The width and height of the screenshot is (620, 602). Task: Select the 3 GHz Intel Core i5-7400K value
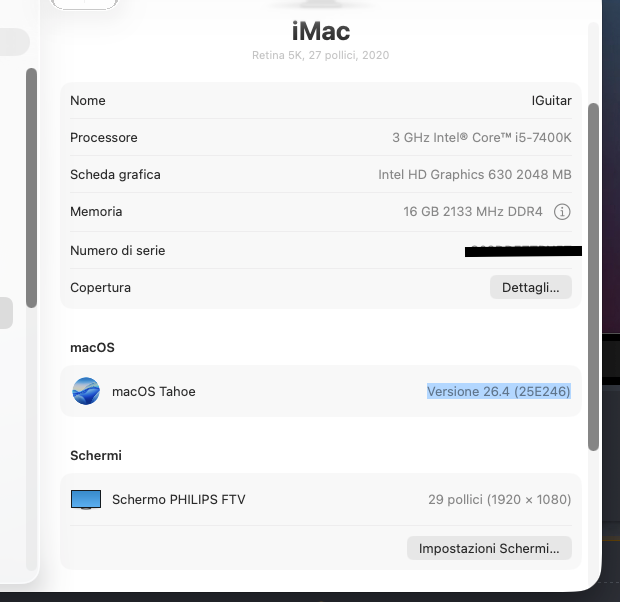tap(482, 138)
